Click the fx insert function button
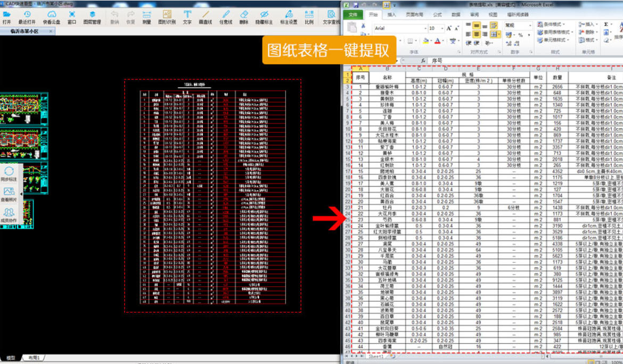Image resolution: width=623 pixels, height=364 pixels. point(423,61)
